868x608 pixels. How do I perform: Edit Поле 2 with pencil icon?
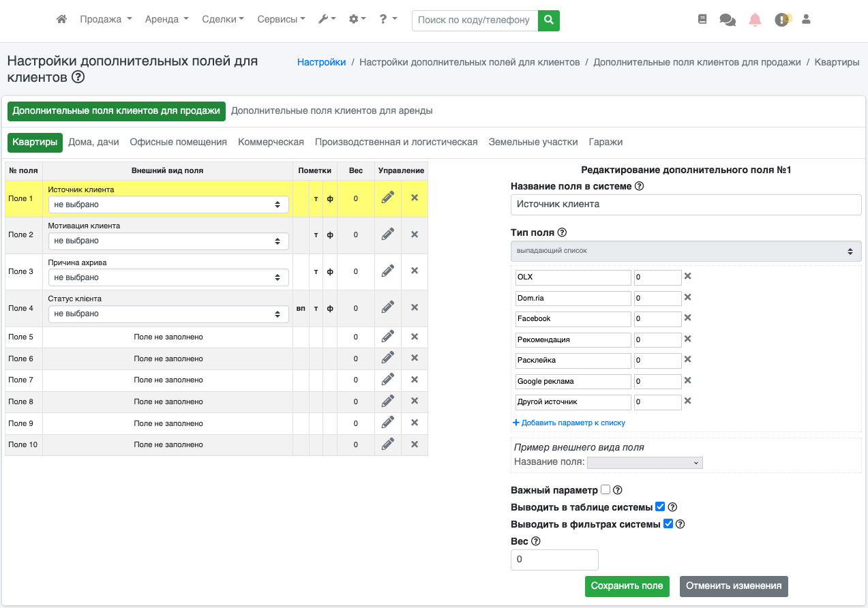point(388,234)
